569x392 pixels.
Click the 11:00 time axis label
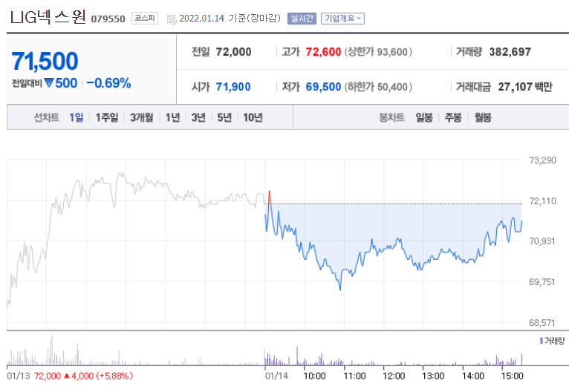coord(354,376)
